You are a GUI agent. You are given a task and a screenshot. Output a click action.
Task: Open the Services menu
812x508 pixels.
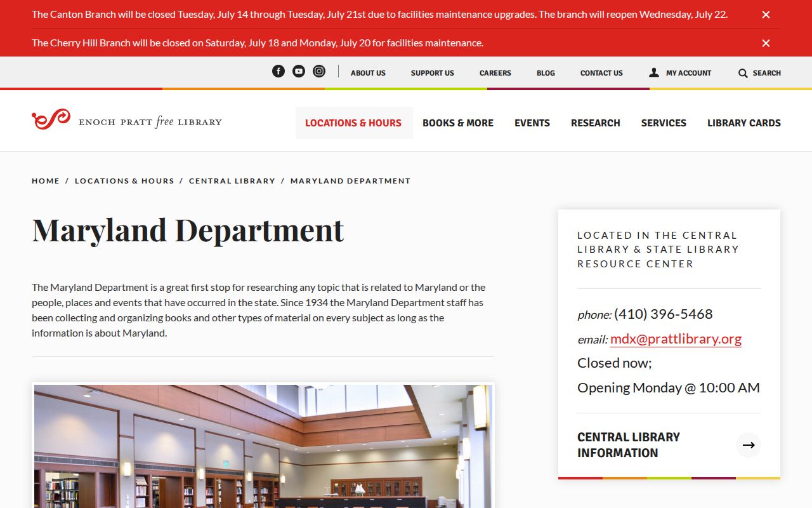(x=664, y=123)
